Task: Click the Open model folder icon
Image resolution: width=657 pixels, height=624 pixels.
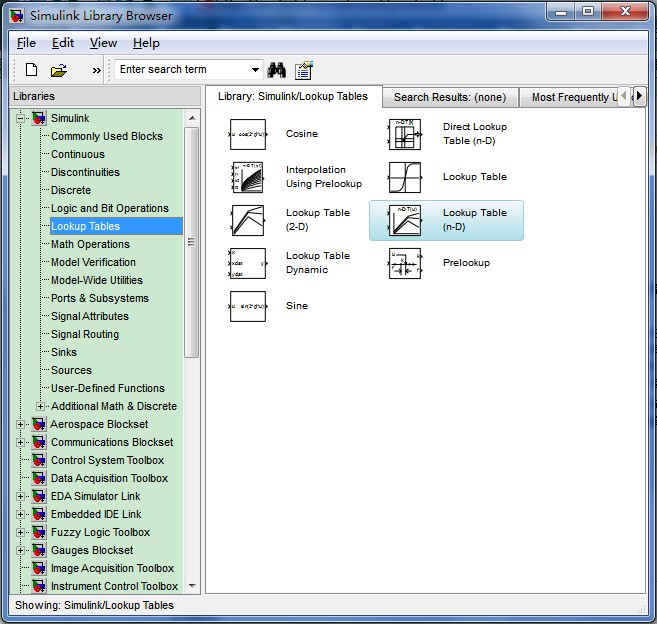Action: click(x=59, y=70)
